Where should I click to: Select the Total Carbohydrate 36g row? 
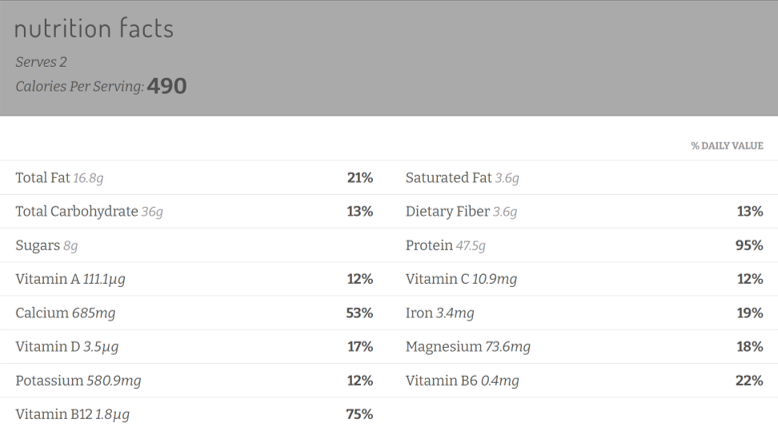coord(194,212)
